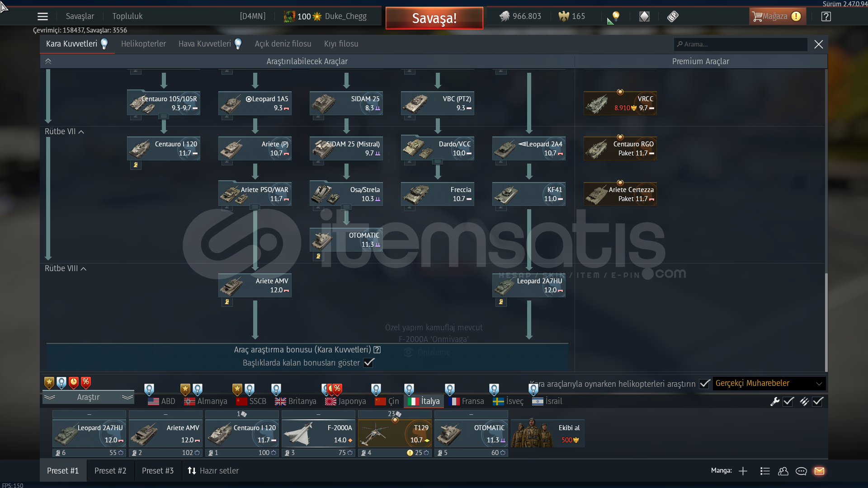Viewport: 868px width, 488px height.
Task: Add a squad member with plus icon
Action: 743,471
